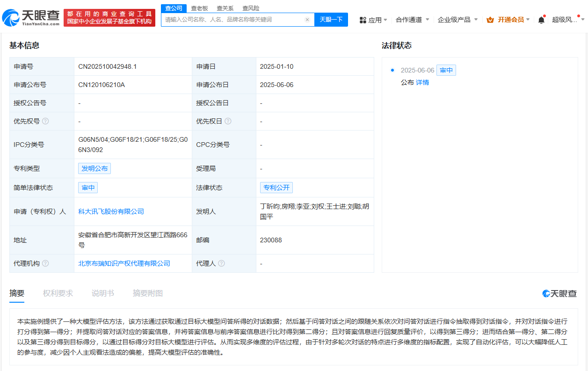The height and width of the screenshot is (371, 588).
Task: Open the 科大讯飞股份有限公司 company link
Action: 111,211
